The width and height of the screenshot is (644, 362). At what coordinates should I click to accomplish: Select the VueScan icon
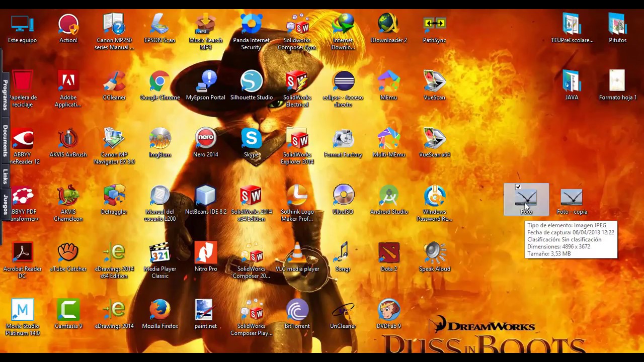(x=435, y=81)
